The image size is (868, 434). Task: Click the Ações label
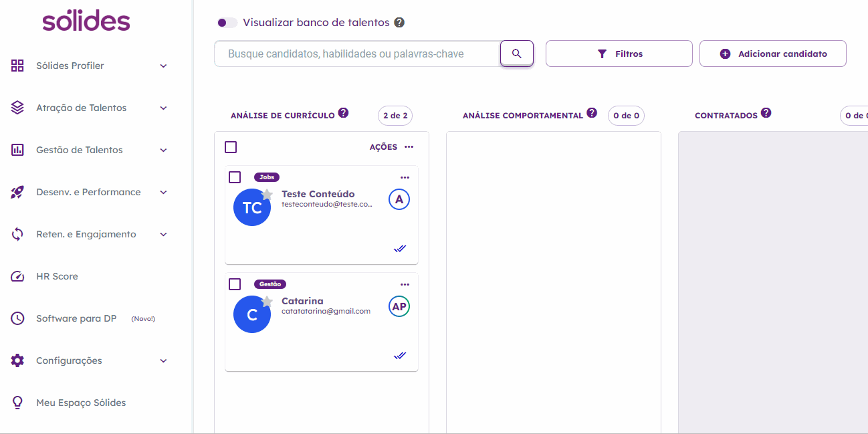tap(383, 147)
